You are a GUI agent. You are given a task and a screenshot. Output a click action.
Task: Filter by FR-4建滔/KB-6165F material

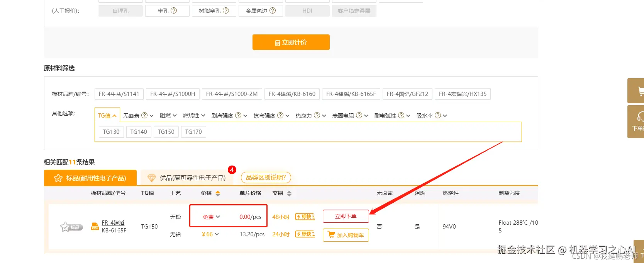(x=351, y=94)
